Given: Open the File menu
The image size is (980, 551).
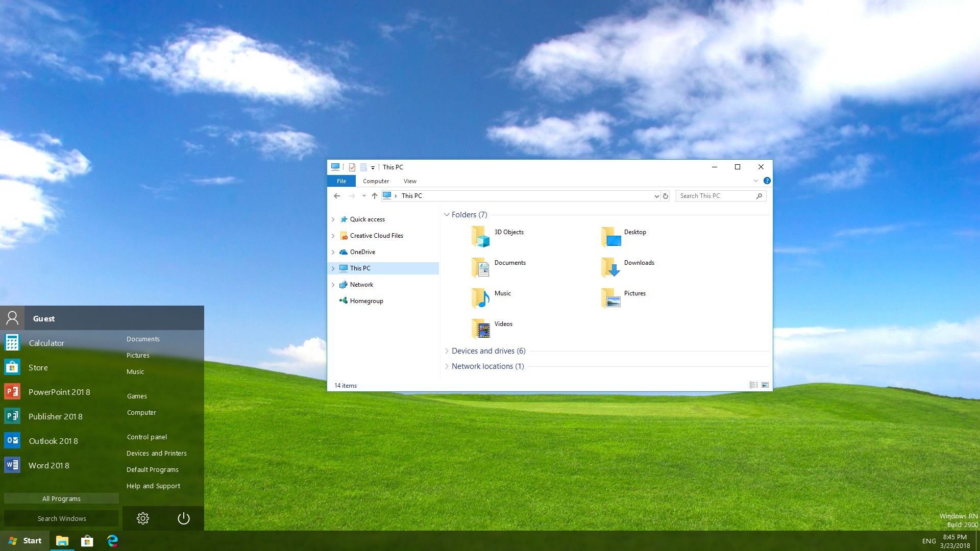Looking at the screenshot, I should pos(341,181).
